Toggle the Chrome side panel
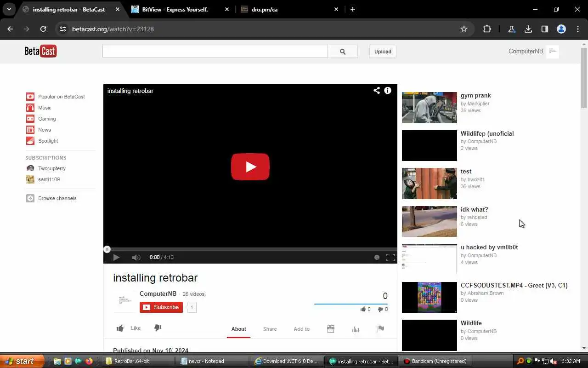The image size is (588, 368). (545, 29)
